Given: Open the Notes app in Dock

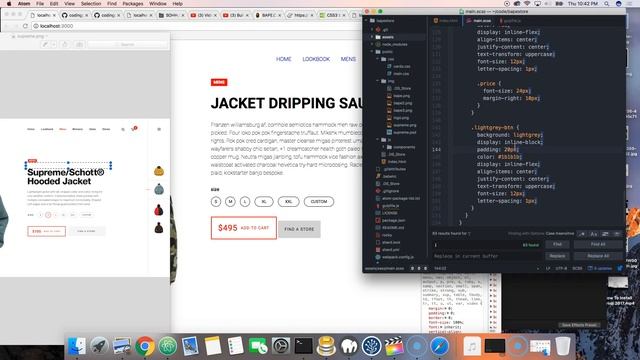Looking at the screenshot, I should pos(213,346).
